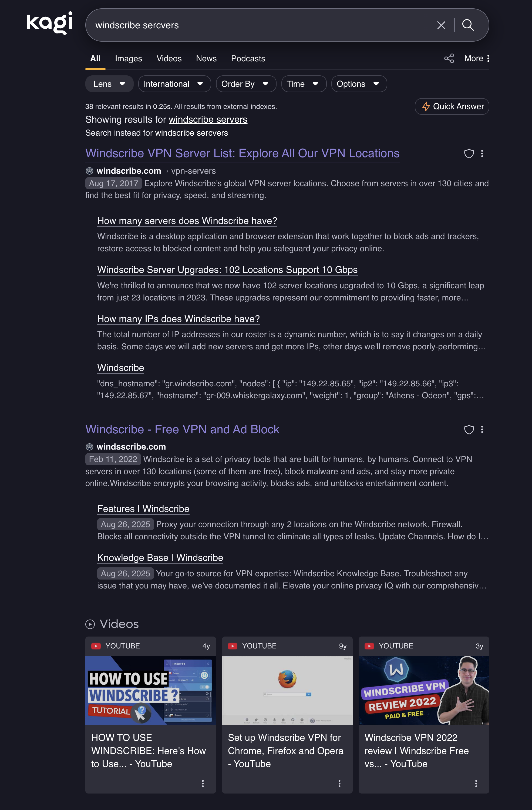The height and width of the screenshot is (810, 532).
Task: Click the magnifying glass search icon
Action: click(x=468, y=25)
